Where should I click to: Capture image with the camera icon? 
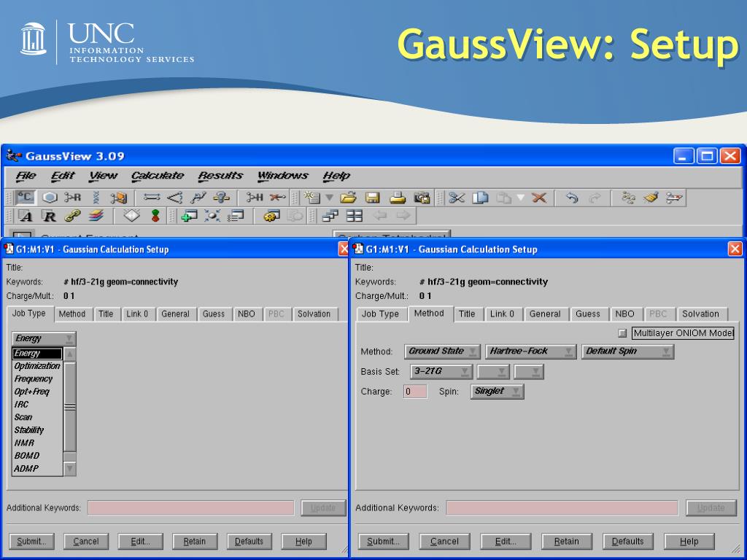pyautogui.click(x=422, y=197)
